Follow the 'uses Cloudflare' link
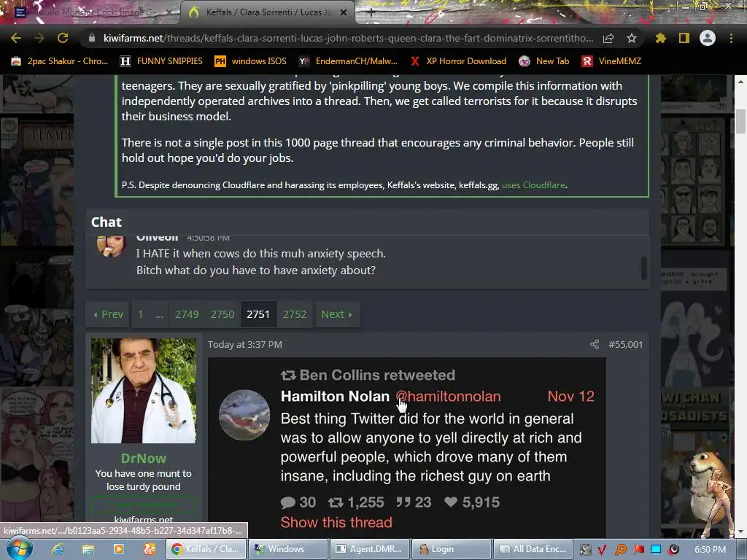 [x=533, y=184]
